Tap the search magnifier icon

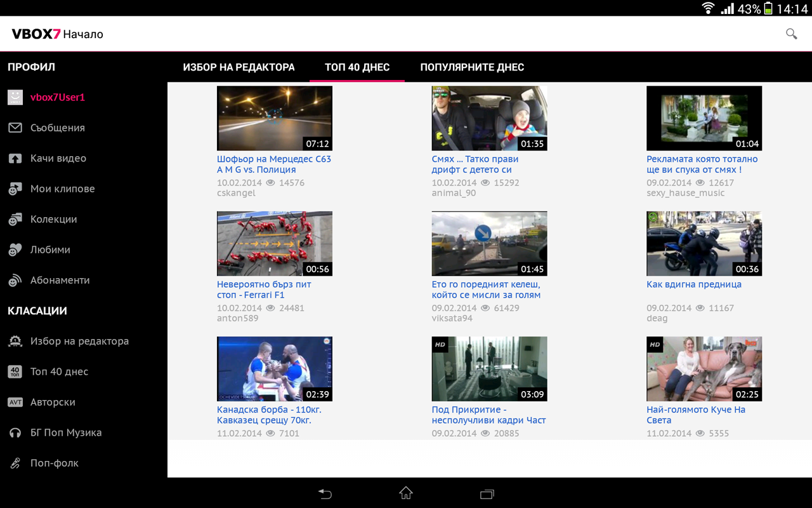[x=791, y=34]
